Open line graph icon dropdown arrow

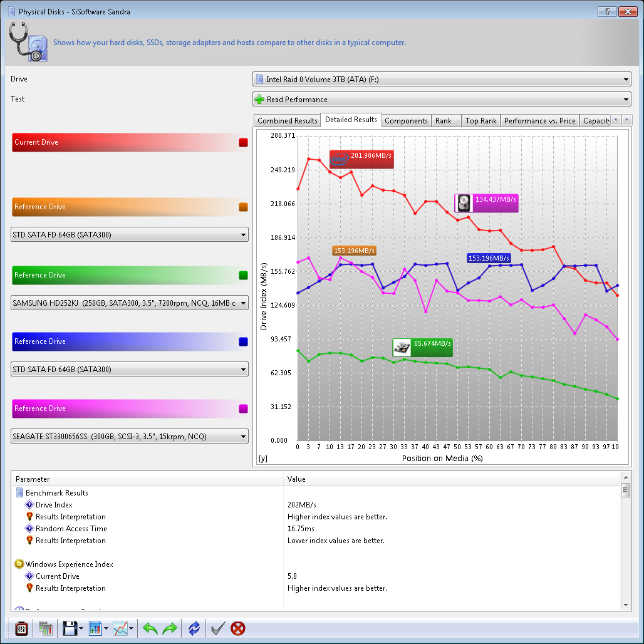[131, 628]
